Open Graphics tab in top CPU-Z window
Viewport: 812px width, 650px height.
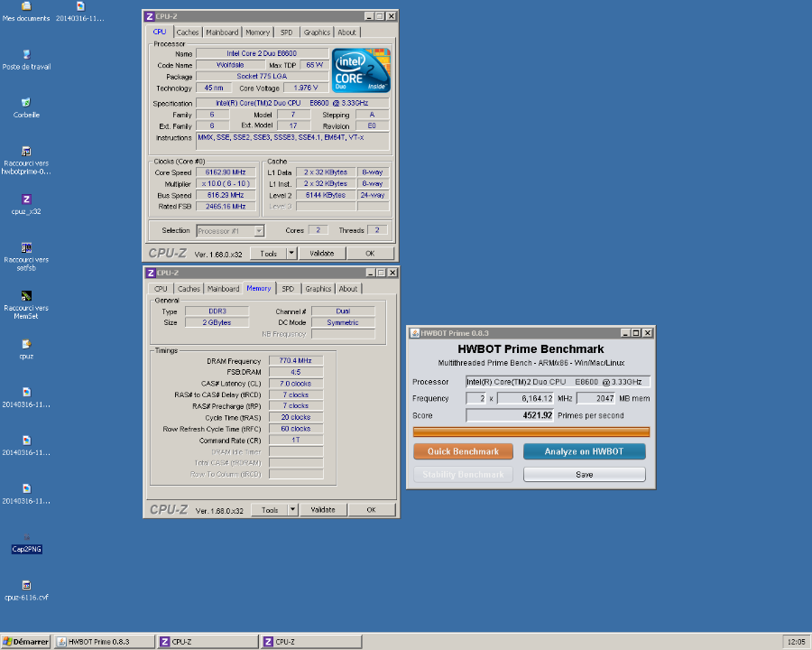pos(317,32)
